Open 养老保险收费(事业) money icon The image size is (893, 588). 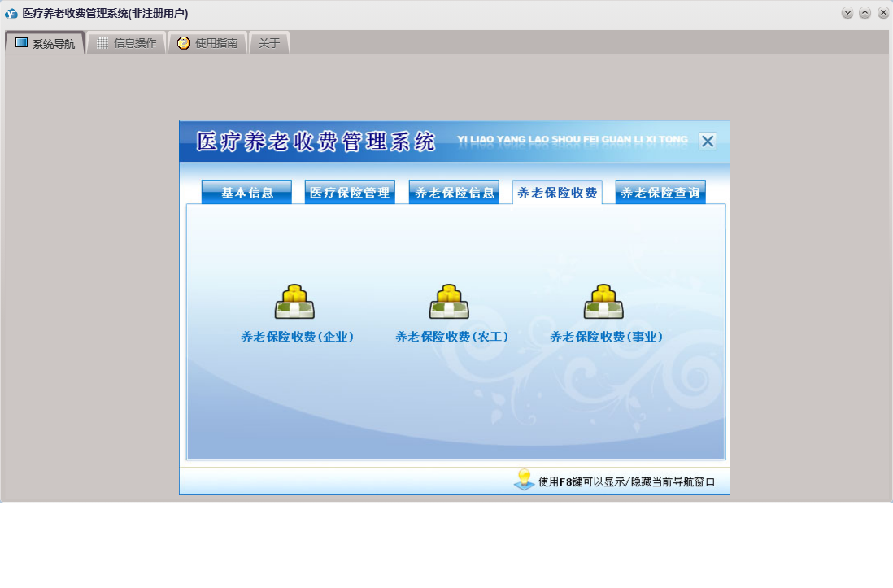(x=603, y=302)
